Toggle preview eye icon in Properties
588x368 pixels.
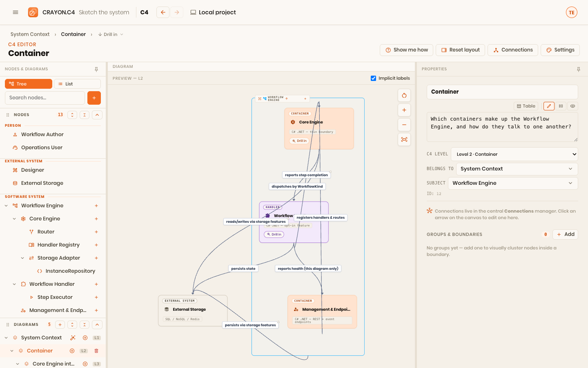tap(572, 106)
